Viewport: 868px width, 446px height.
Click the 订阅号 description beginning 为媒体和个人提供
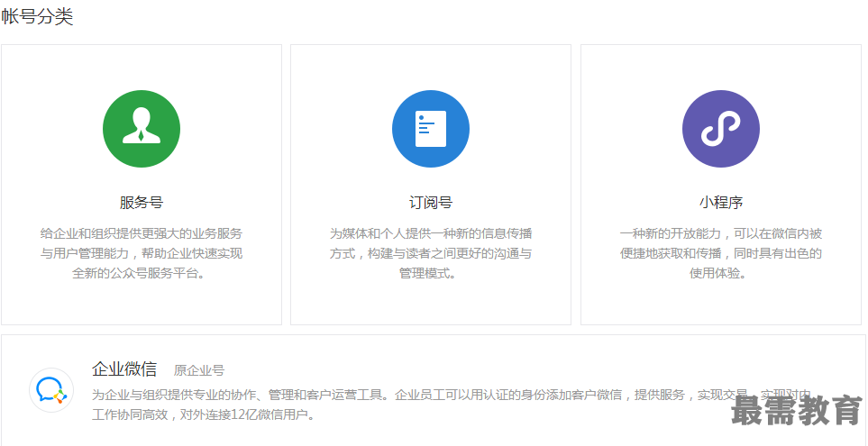[x=431, y=253]
